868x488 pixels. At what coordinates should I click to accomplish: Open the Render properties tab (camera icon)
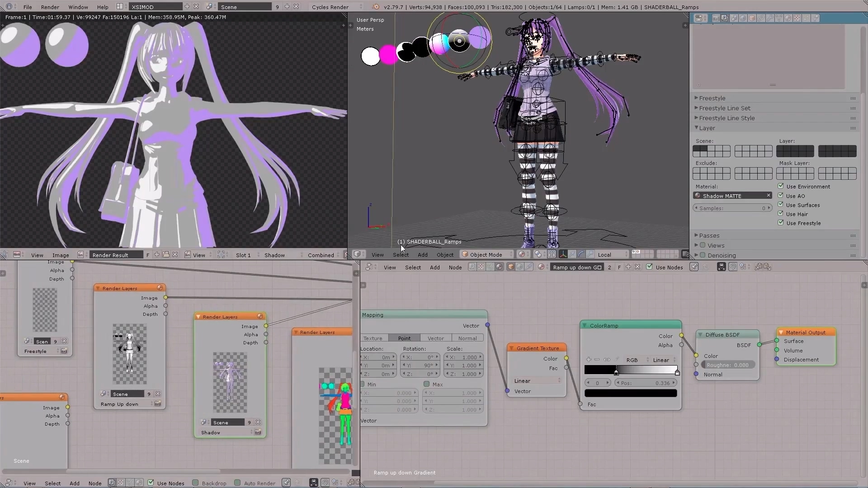716,18
